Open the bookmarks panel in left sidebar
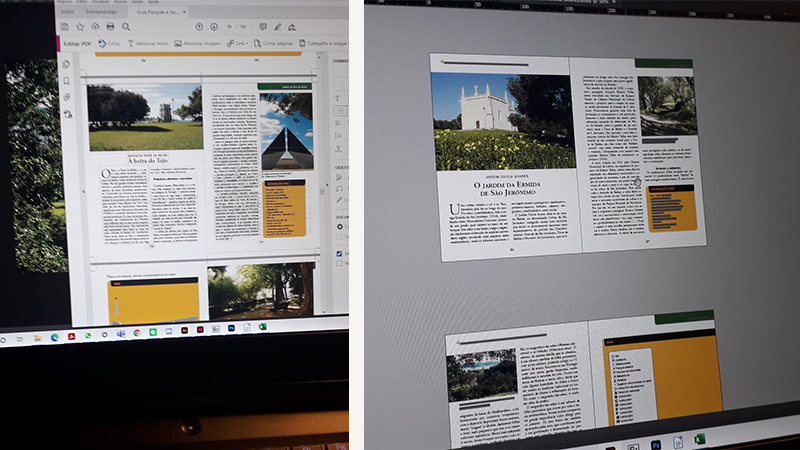The width and height of the screenshot is (800, 450). 68,81
